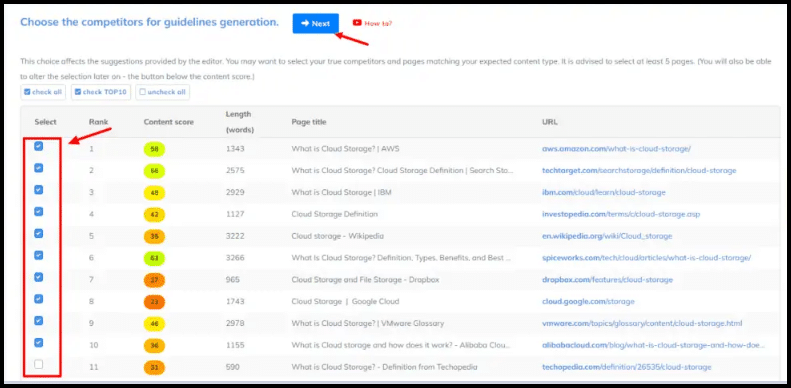791x388 pixels.
Task: Open the dropbox.com features link
Action: (x=607, y=280)
